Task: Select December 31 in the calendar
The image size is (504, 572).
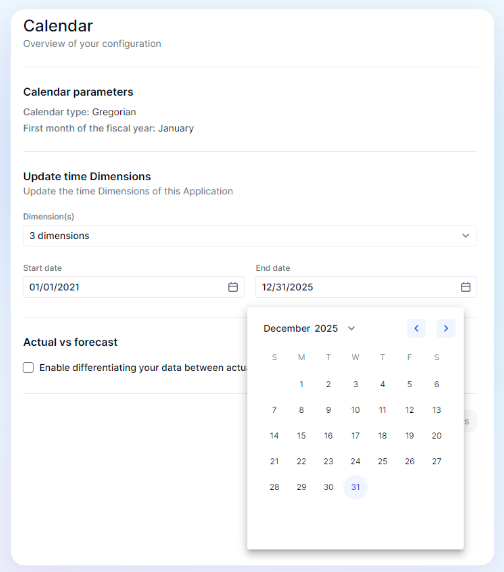Action: (355, 487)
